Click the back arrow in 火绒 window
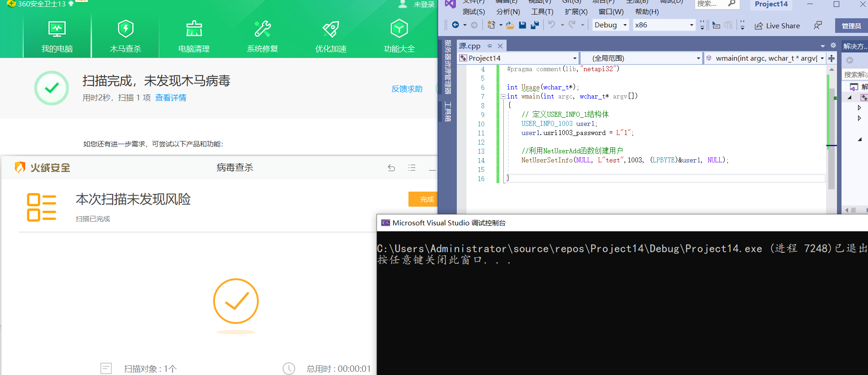This screenshot has height=375, width=868. [x=392, y=168]
